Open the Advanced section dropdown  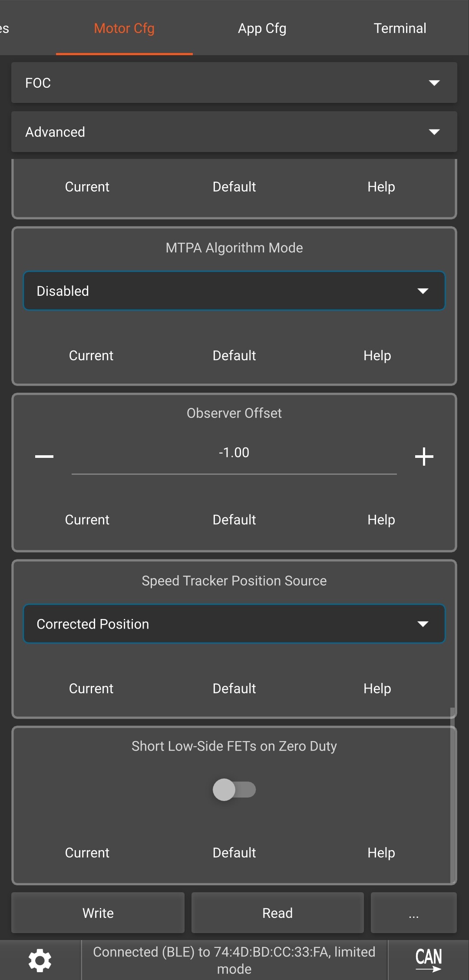[x=234, y=132]
